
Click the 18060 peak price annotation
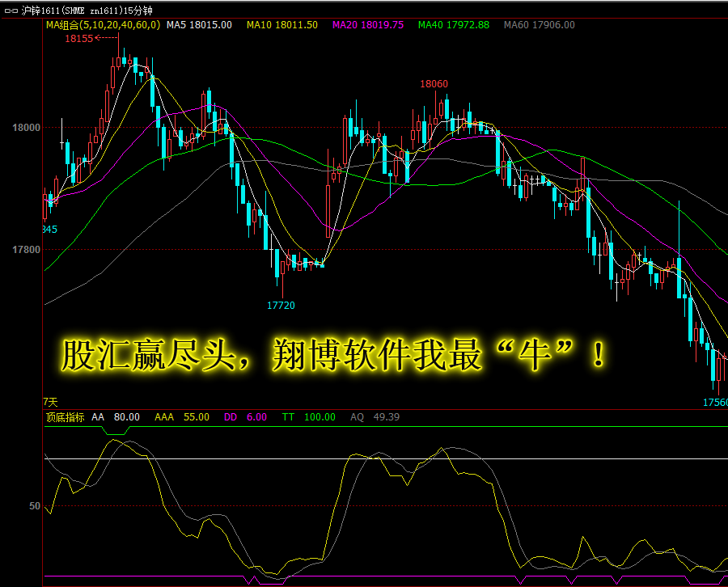click(434, 84)
